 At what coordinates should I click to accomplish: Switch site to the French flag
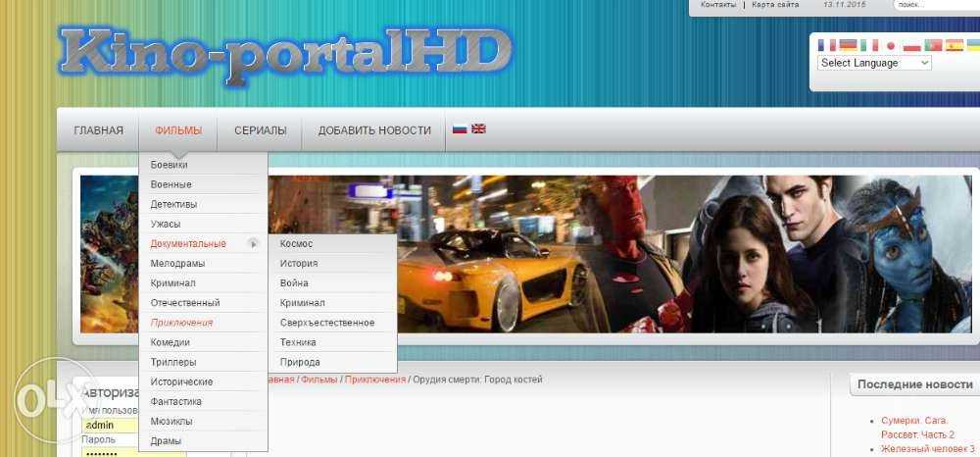coord(826,45)
